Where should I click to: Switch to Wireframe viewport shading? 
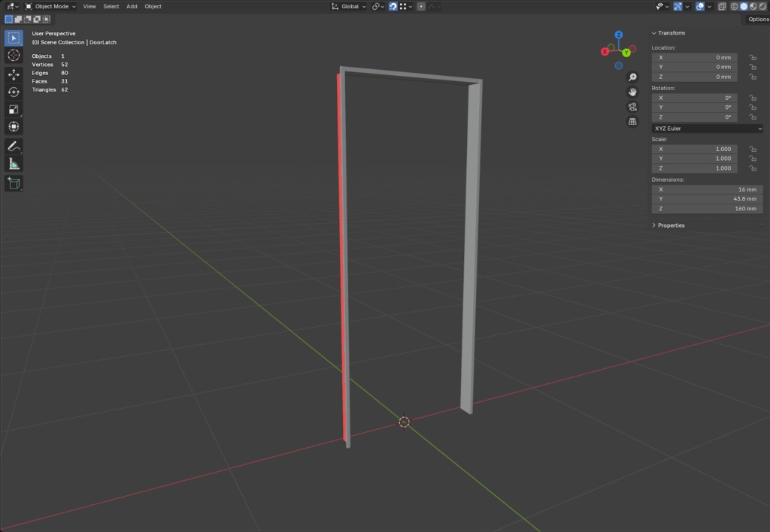[735, 6]
